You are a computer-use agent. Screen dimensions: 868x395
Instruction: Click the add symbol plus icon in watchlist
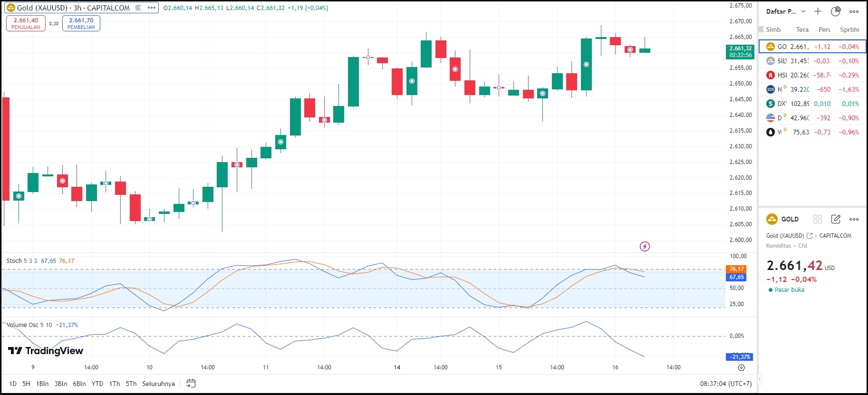coord(818,11)
